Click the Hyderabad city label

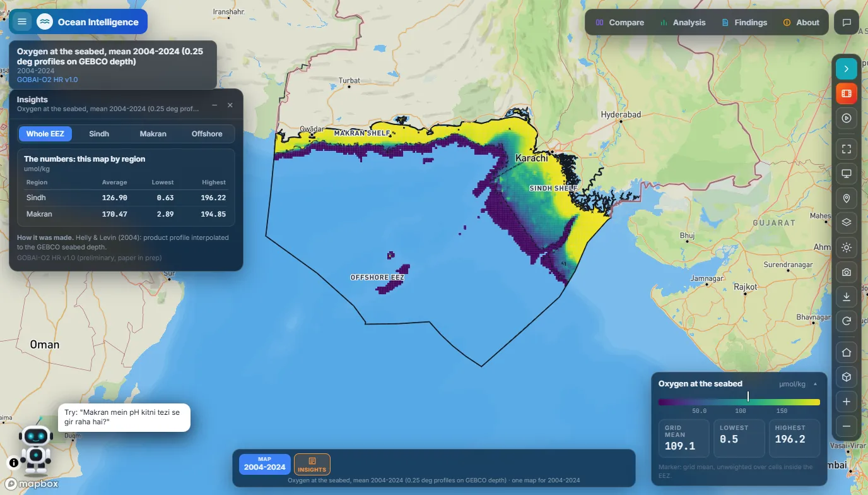point(621,114)
